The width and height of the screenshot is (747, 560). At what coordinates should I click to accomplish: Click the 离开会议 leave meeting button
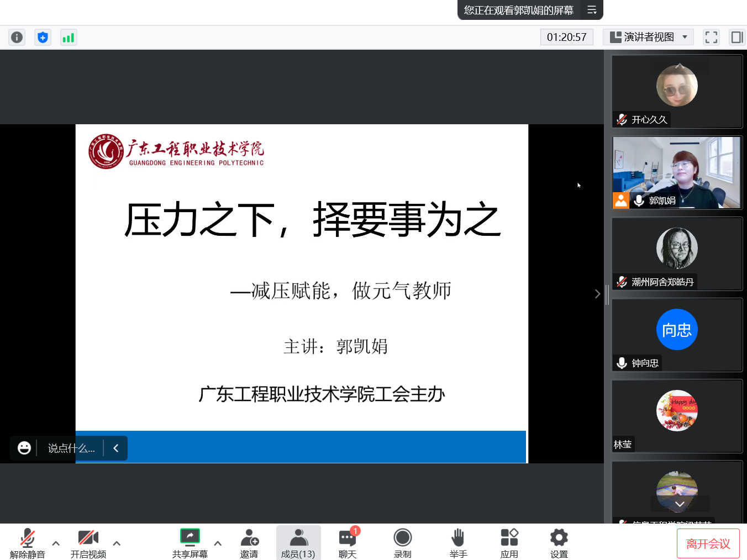[x=708, y=543]
